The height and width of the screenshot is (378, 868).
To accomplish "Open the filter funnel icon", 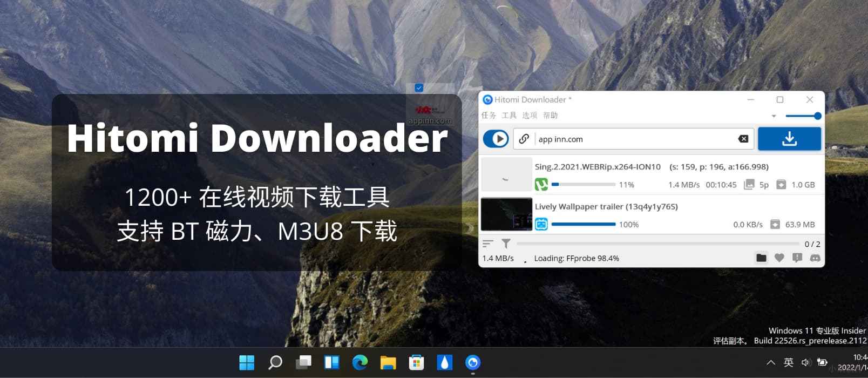I will (506, 244).
